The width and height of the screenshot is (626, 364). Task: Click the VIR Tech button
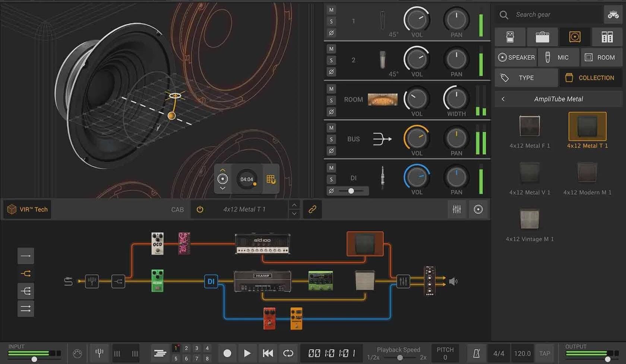click(28, 209)
